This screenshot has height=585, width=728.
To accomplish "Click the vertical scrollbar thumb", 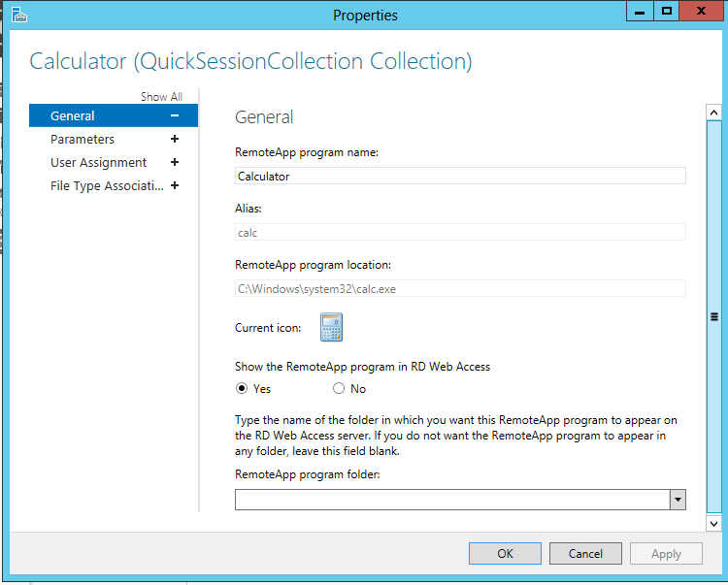I will click(714, 317).
